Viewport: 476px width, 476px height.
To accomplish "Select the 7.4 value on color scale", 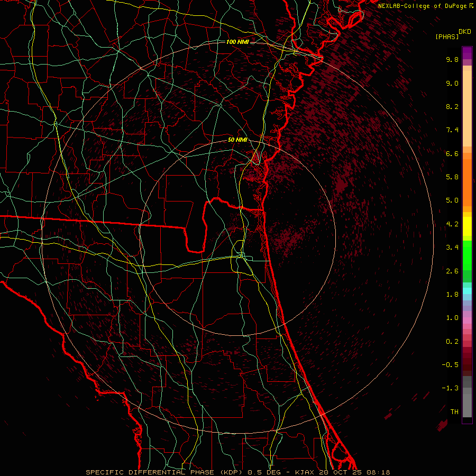I will 452,130.
